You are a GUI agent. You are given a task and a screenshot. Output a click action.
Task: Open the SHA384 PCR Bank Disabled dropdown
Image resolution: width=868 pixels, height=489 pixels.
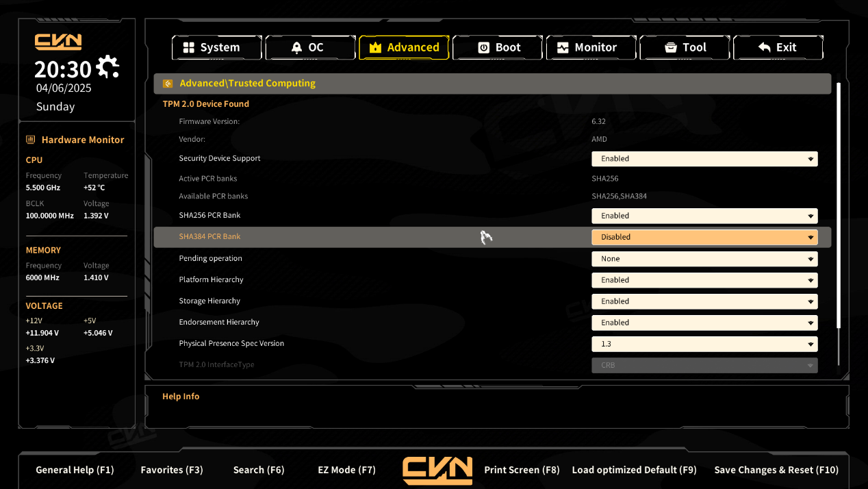704,237
